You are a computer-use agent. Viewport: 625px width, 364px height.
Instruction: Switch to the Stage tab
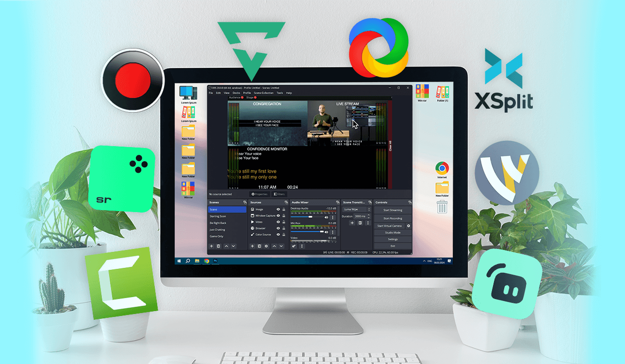pyautogui.click(x=250, y=98)
